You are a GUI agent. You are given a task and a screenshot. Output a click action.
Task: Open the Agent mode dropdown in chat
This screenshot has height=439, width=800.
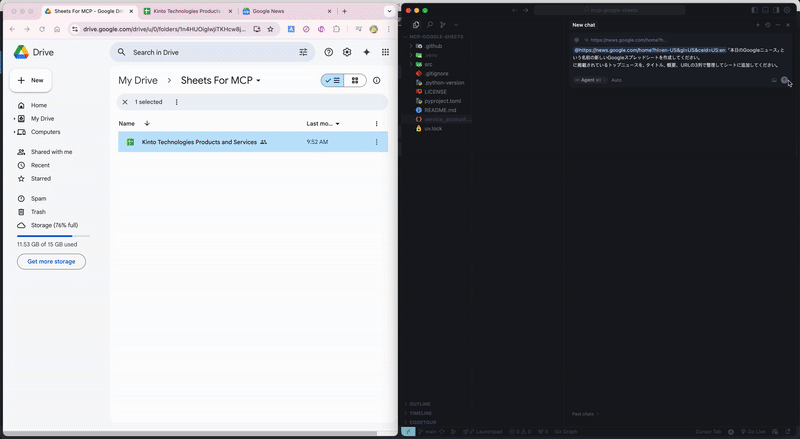pyautogui.click(x=590, y=80)
